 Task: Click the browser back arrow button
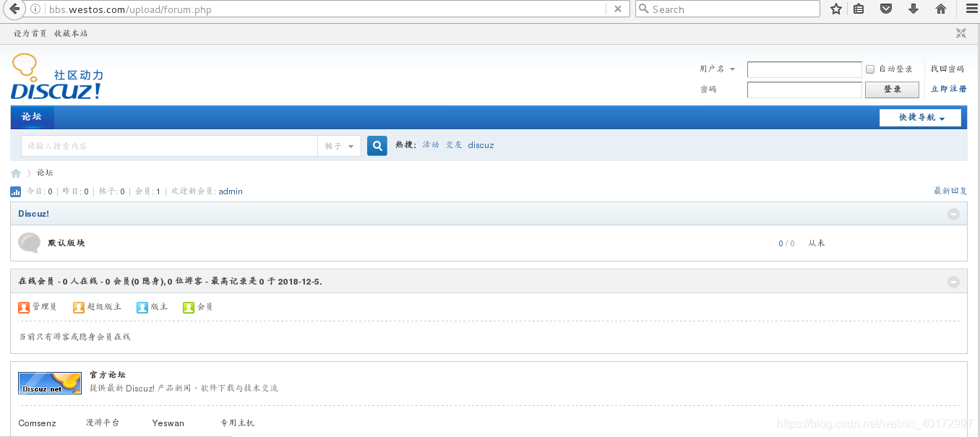pos(14,9)
